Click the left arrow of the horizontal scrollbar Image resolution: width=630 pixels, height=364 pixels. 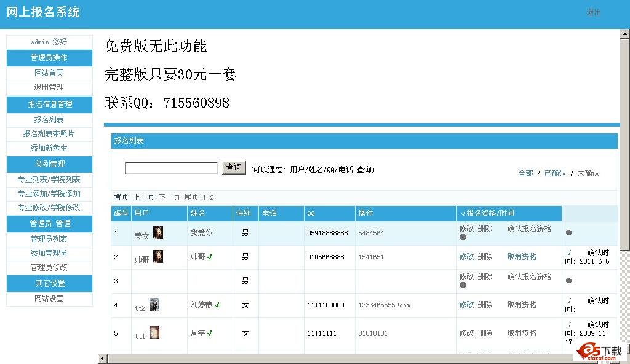(x=103, y=358)
